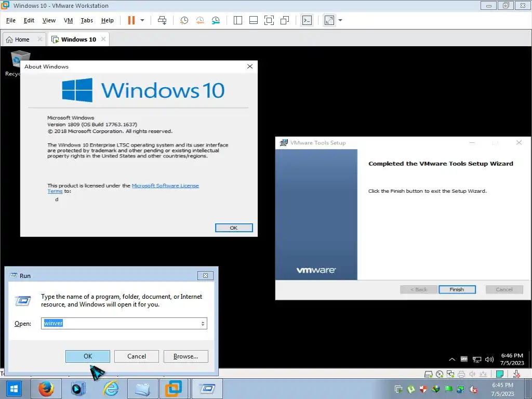Image resolution: width=532 pixels, height=399 pixels.
Task: Click the muted speaker host tray icon
Action: tap(473, 389)
